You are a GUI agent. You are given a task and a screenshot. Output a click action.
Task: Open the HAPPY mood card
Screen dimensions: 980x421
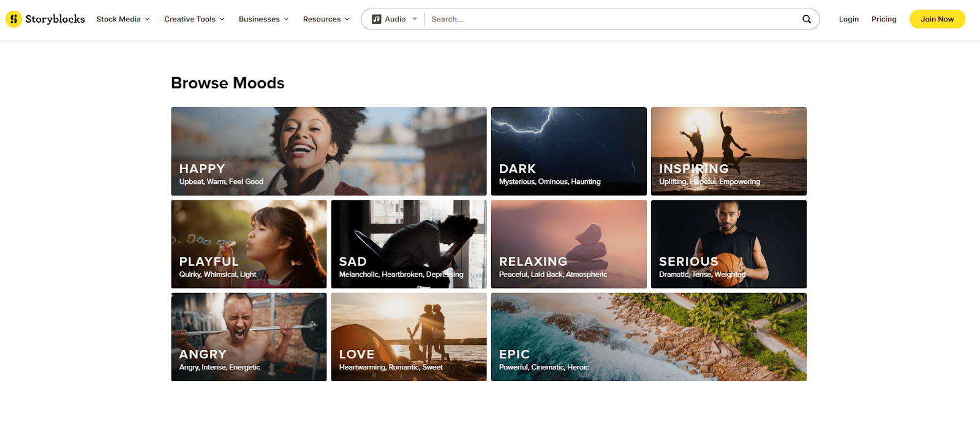tap(329, 151)
